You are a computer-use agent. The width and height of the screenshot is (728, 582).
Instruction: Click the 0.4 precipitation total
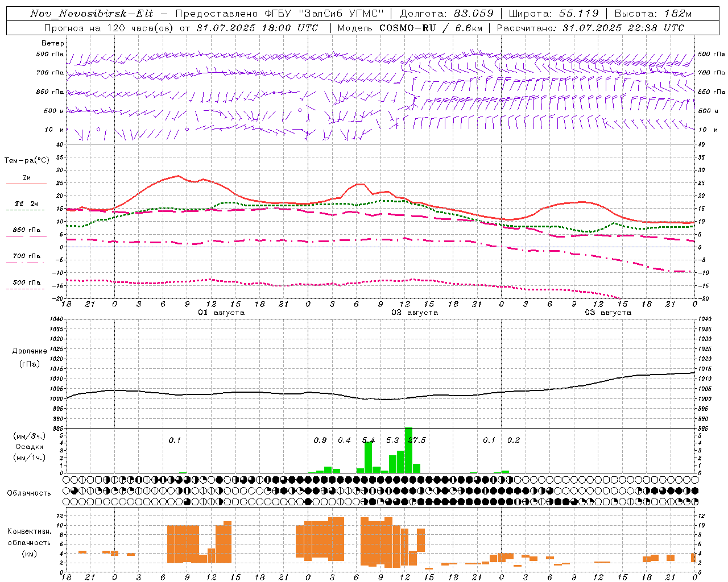(x=344, y=440)
